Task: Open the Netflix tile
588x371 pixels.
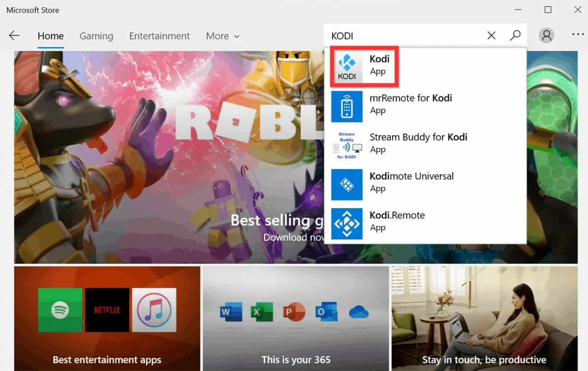Action: pos(107,310)
